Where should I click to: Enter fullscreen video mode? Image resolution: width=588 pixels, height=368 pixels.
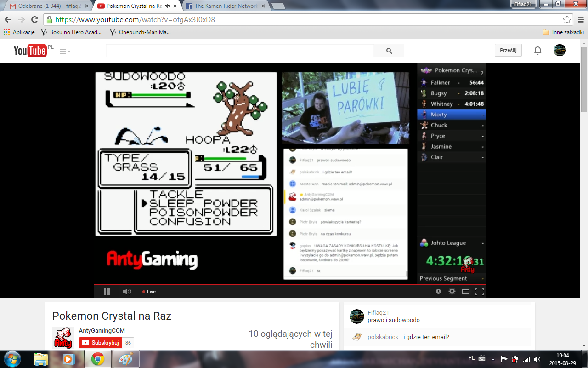click(479, 291)
